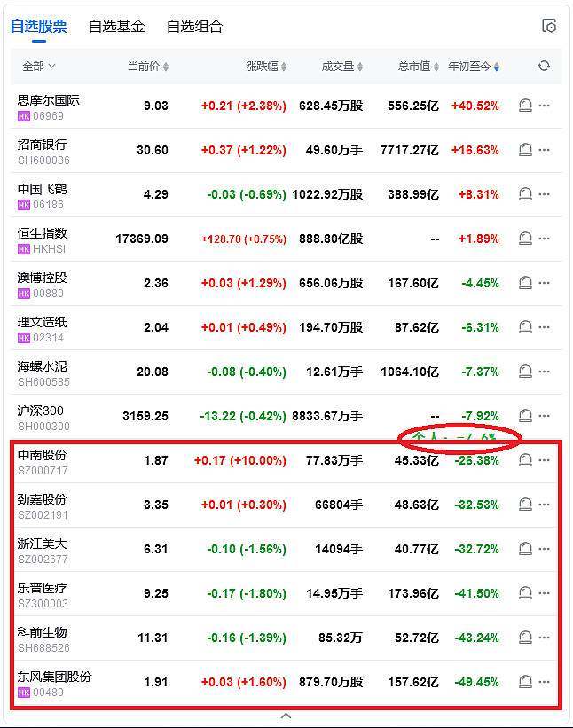Viewport: 573px width, 728px height.
Task: Refresh the stock list
Action: pos(544,66)
